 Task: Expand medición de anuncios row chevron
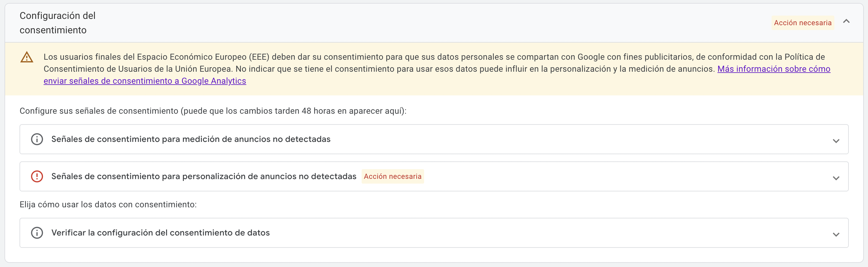tap(836, 141)
